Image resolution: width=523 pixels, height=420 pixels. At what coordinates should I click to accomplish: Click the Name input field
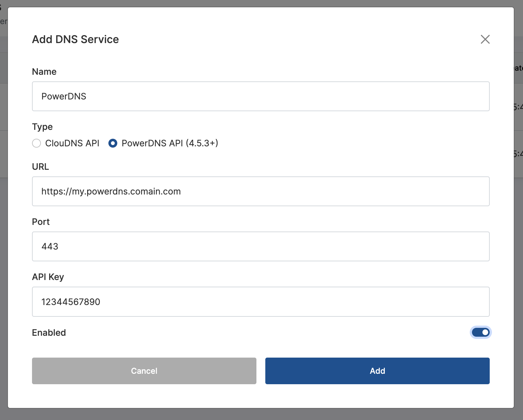point(261,96)
